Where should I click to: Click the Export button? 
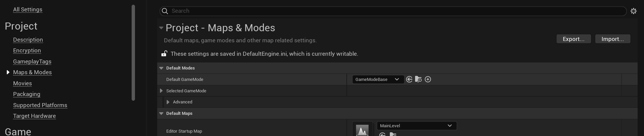[x=573, y=39]
